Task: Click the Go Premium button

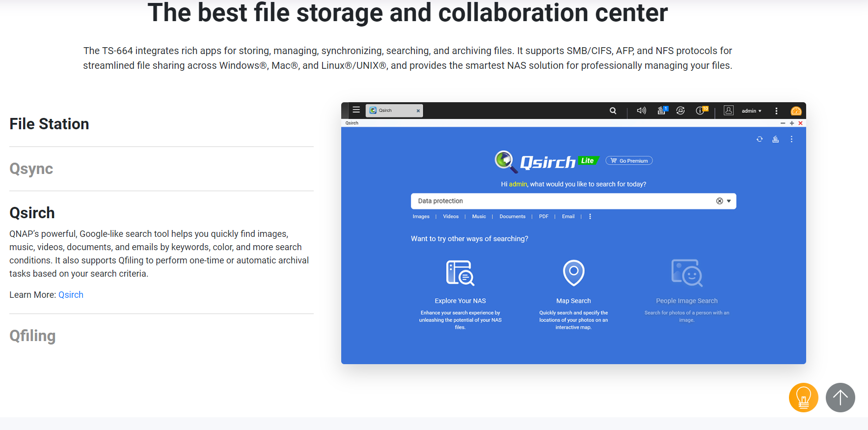Action: point(629,161)
